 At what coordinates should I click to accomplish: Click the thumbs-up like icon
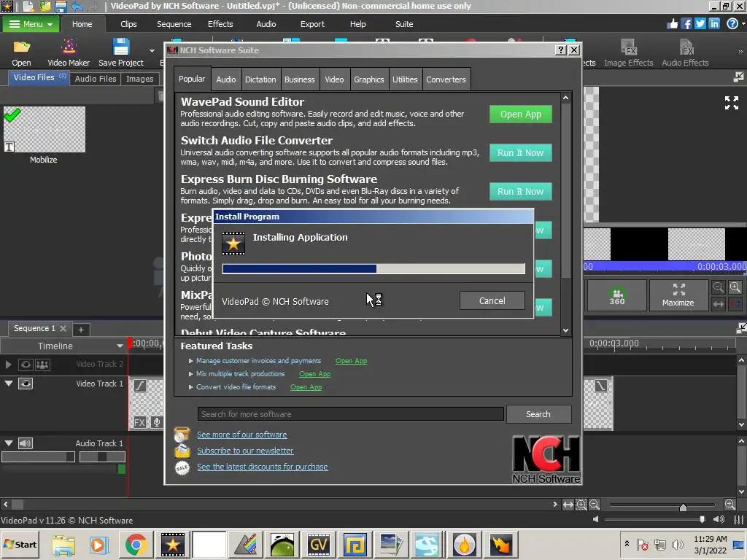[x=672, y=24]
